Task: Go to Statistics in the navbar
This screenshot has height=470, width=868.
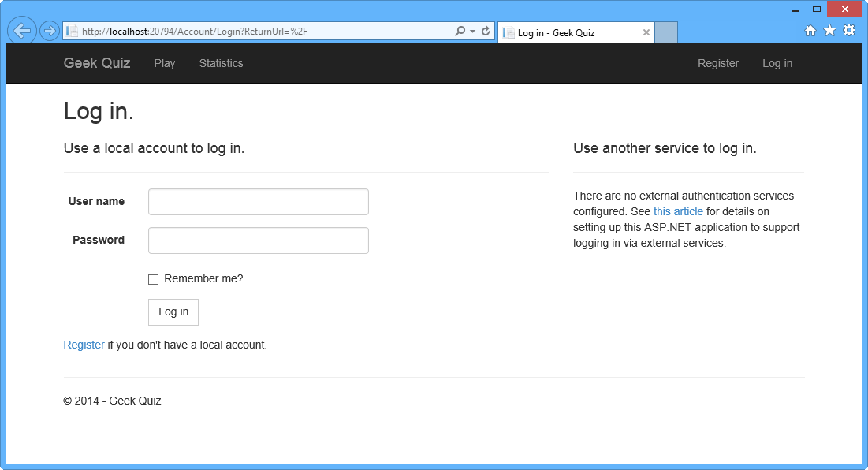Action: coord(221,63)
